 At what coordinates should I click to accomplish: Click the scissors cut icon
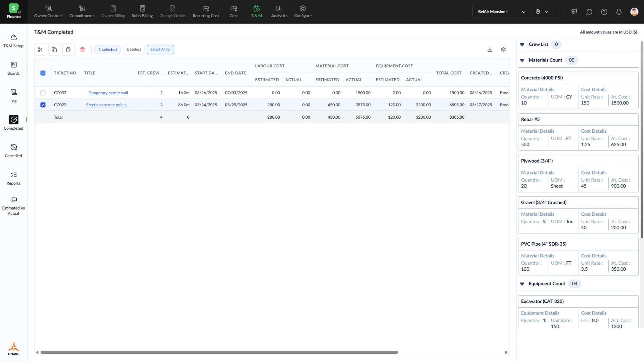point(40,50)
